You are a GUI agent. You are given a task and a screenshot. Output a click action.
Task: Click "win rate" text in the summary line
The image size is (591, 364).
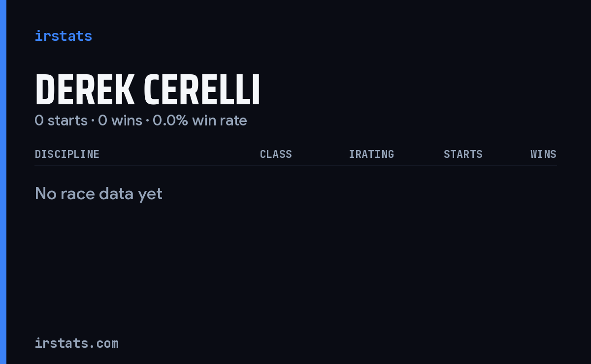[220, 121]
